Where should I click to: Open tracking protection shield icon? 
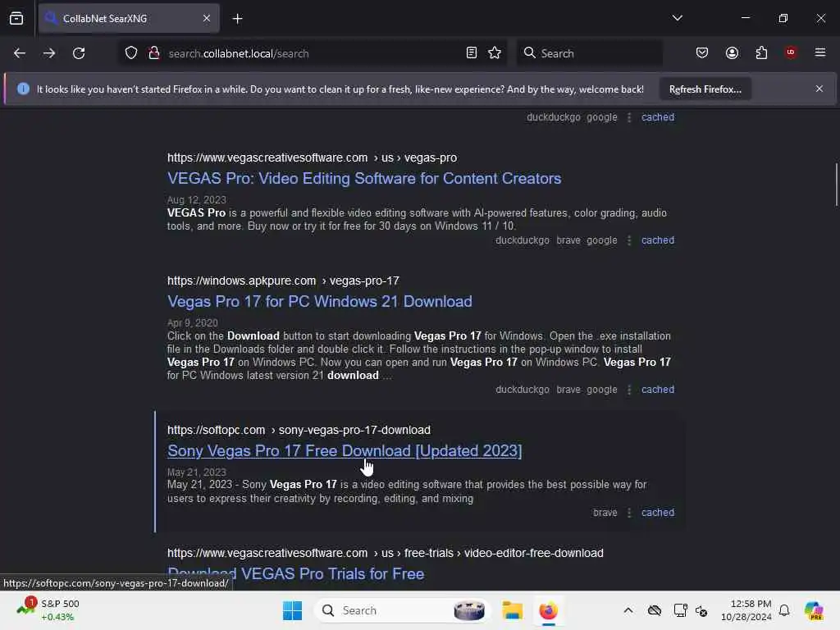(x=131, y=53)
